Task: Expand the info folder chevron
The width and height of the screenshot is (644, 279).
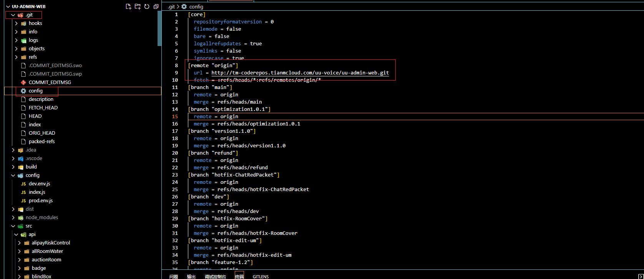Action: (x=16, y=32)
